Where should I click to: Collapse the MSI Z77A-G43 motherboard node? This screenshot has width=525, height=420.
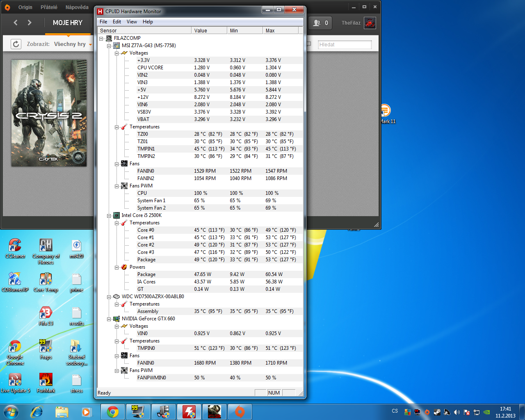109,46
